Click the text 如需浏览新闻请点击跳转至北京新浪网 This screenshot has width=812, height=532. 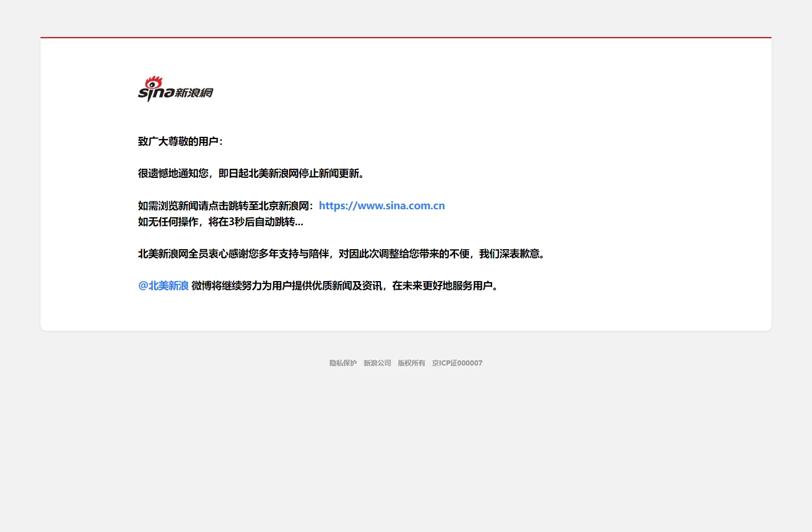(x=224, y=206)
